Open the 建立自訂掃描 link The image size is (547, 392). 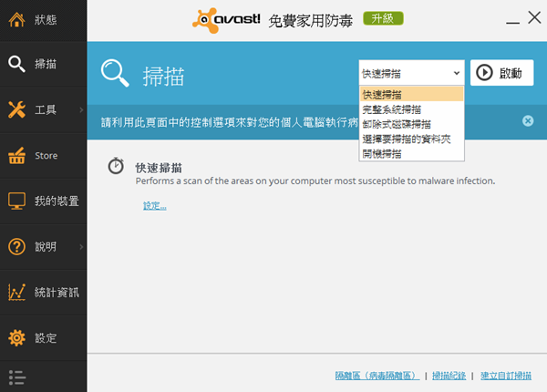pos(506,376)
